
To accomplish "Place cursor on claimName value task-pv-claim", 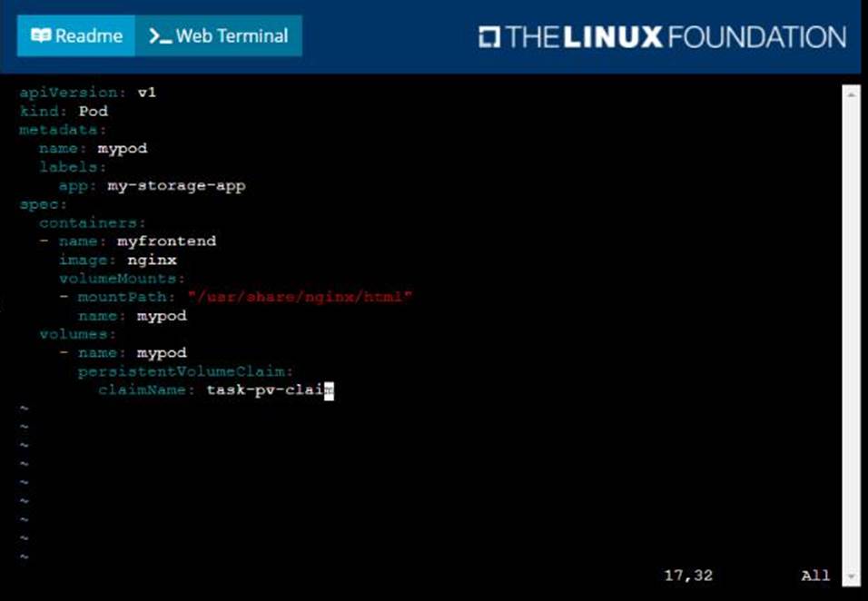I will tap(271, 390).
